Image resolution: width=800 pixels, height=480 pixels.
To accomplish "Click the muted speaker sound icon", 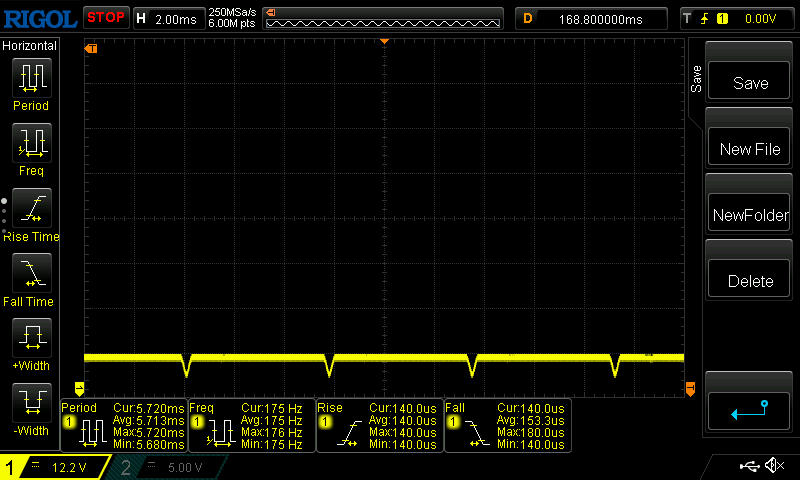I will click(775, 465).
